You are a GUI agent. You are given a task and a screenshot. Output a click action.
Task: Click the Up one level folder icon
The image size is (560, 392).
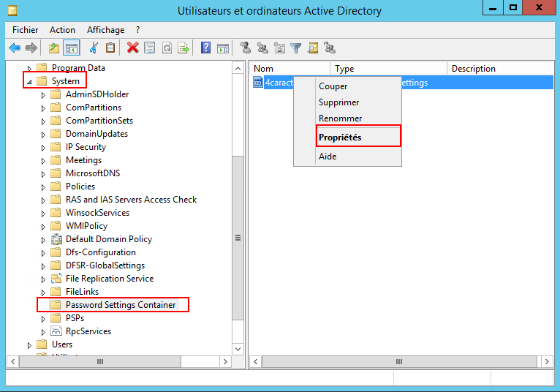click(x=53, y=48)
